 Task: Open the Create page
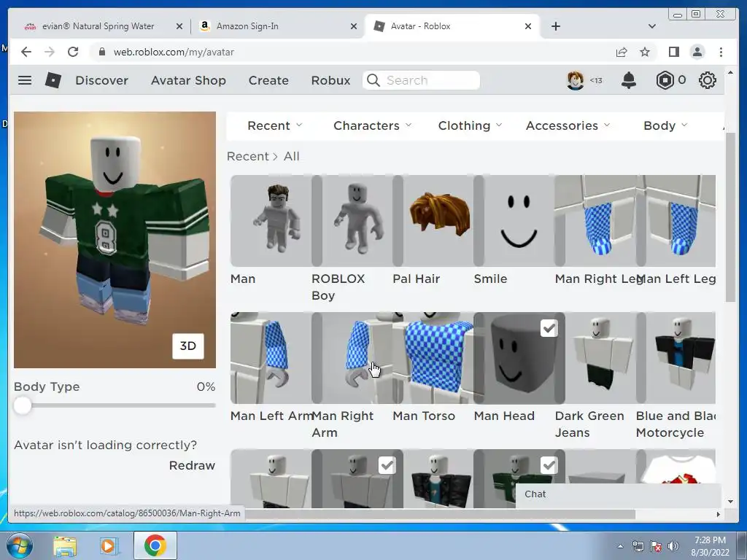click(x=268, y=80)
